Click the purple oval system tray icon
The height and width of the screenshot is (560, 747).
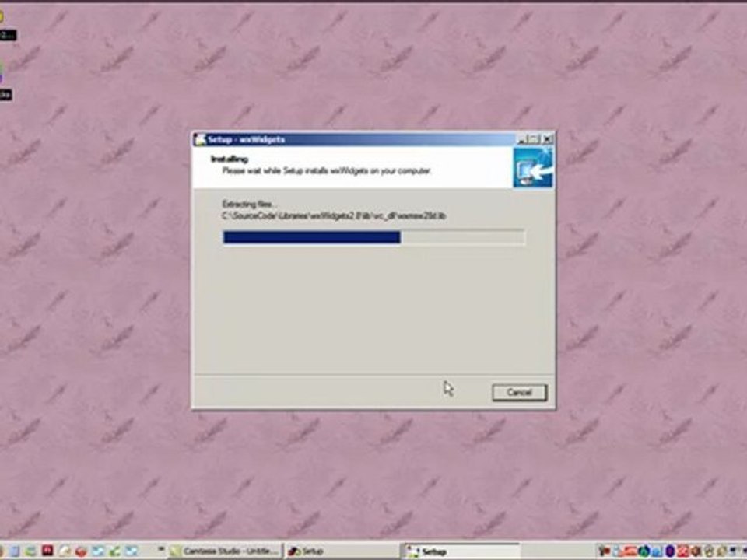pos(670,551)
